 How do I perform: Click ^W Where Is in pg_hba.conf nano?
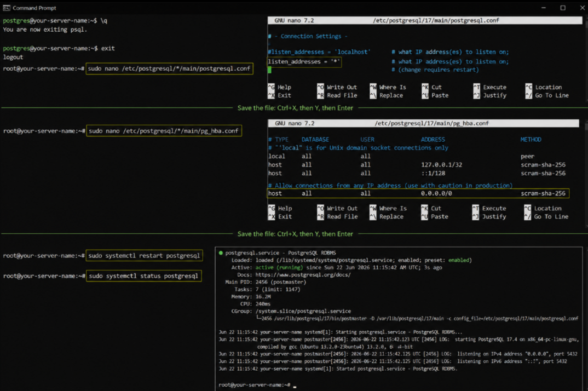point(388,208)
